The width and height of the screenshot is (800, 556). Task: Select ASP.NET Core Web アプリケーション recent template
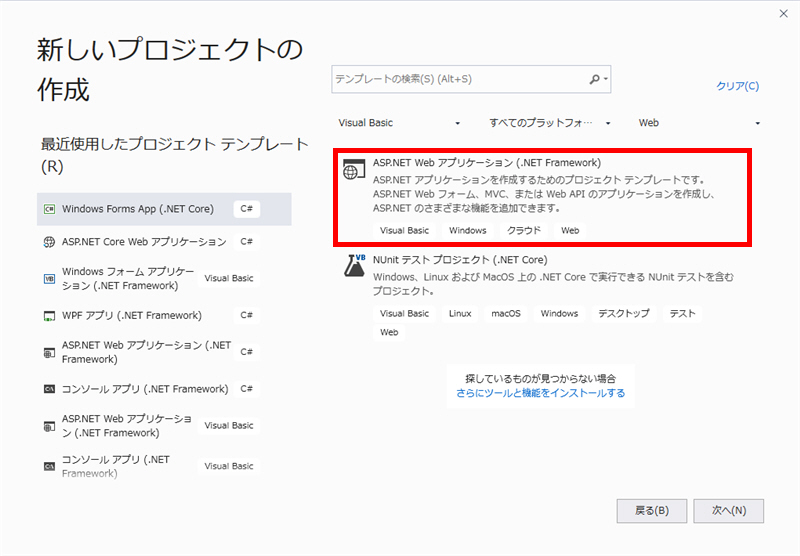164,242
